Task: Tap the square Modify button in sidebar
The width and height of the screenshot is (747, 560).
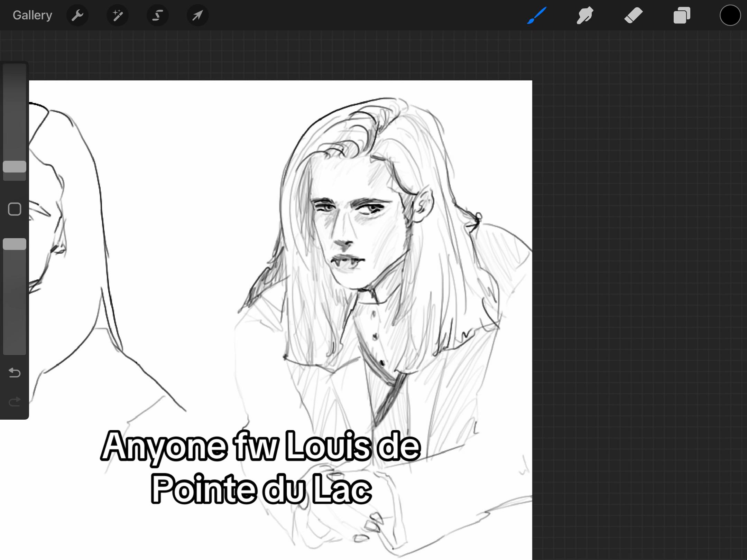Action: coord(15,209)
